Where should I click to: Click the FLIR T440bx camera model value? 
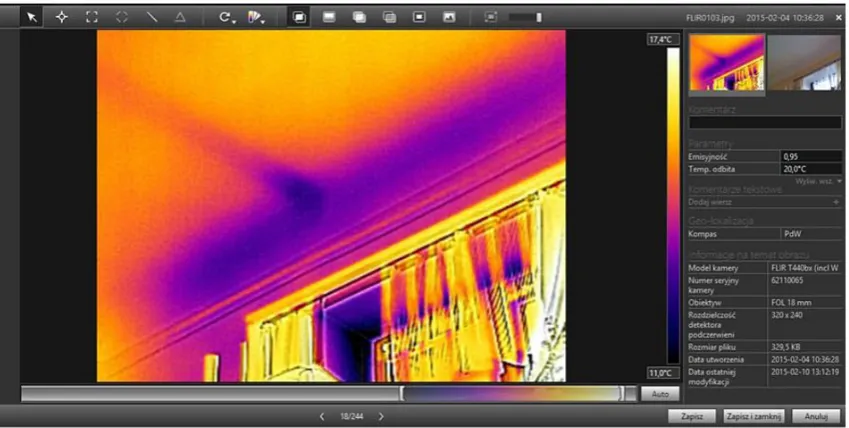(805, 268)
